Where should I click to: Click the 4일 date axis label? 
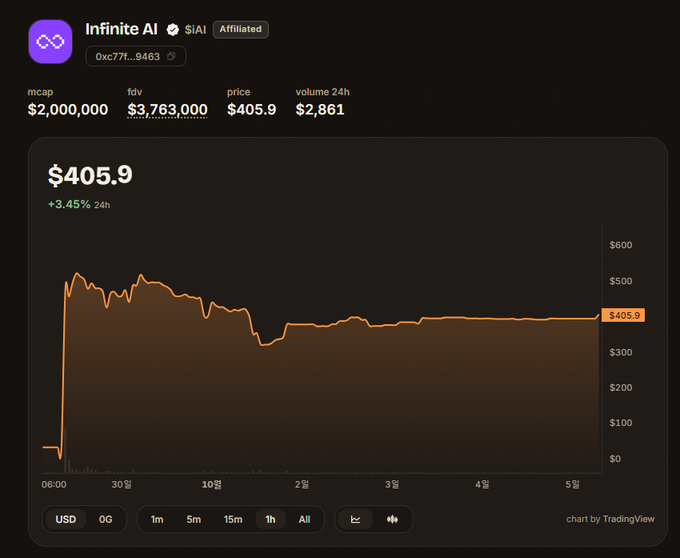[x=482, y=484]
